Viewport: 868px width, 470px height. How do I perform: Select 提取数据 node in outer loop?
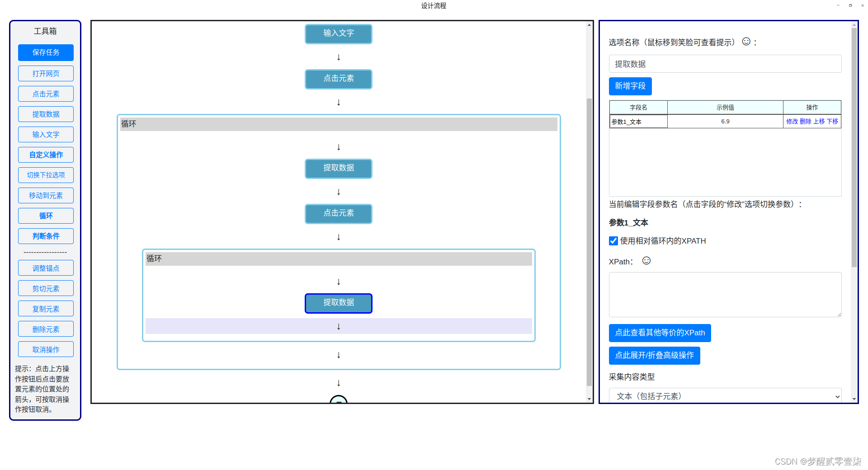(x=339, y=168)
